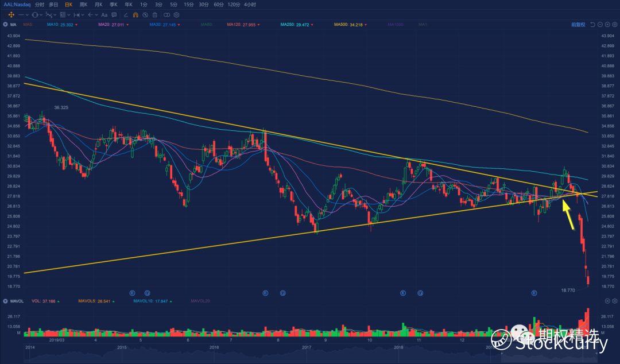620x364 pixels.
Task: Select the range measure tool
Action: click(x=77, y=14)
